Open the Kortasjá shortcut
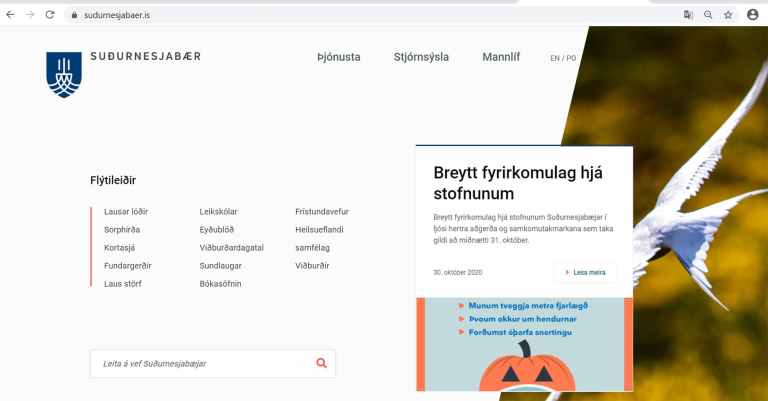768x401 pixels. (120, 248)
